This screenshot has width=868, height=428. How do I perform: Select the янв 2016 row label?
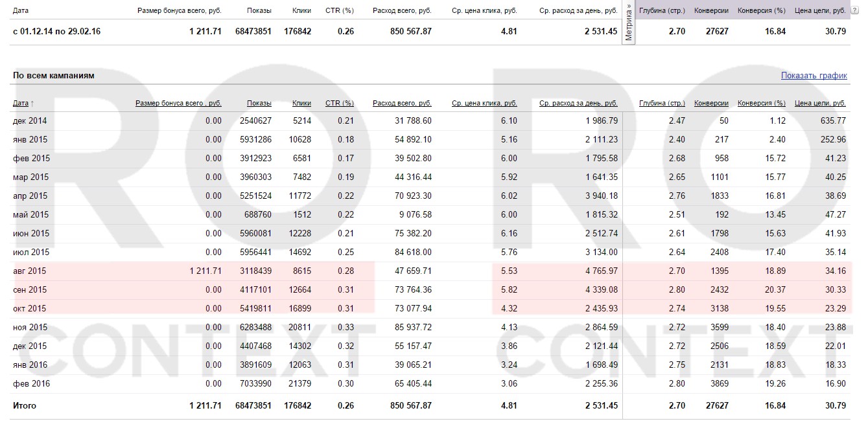coord(30,365)
